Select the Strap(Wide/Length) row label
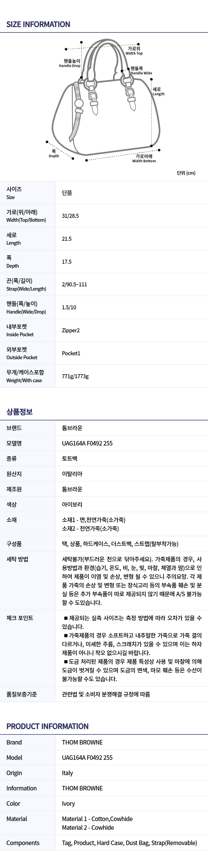This screenshot has width=208, height=868. [x=26, y=284]
